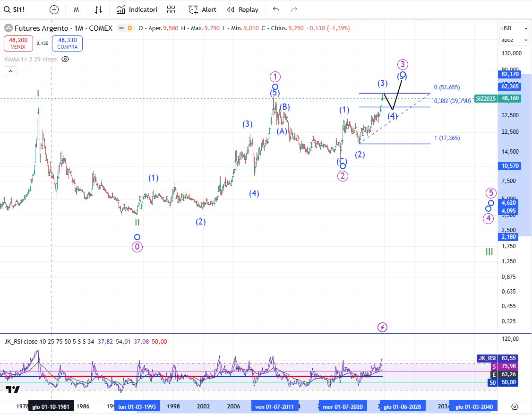Select green wave label III
This screenshot has height=415, width=532.
pyautogui.click(x=489, y=251)
